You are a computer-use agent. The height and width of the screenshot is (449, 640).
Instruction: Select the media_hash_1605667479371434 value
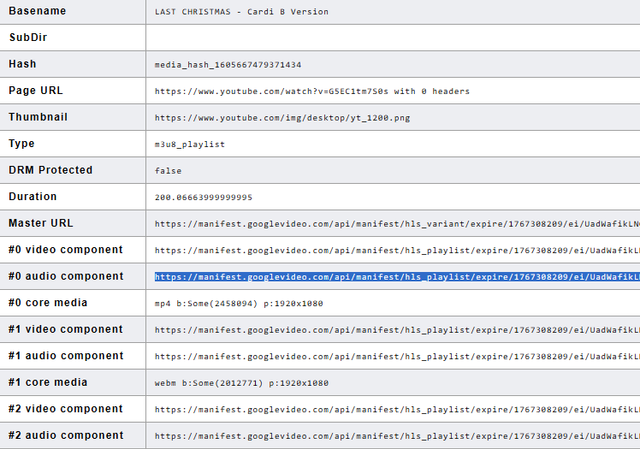[x=228, y=65]
